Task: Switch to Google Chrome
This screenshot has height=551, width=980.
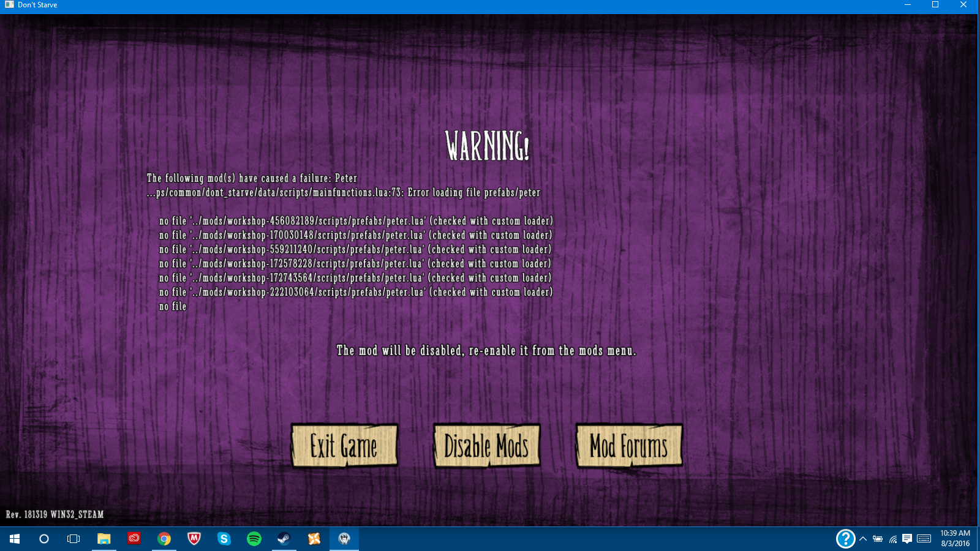Action: tap(164, 539)
